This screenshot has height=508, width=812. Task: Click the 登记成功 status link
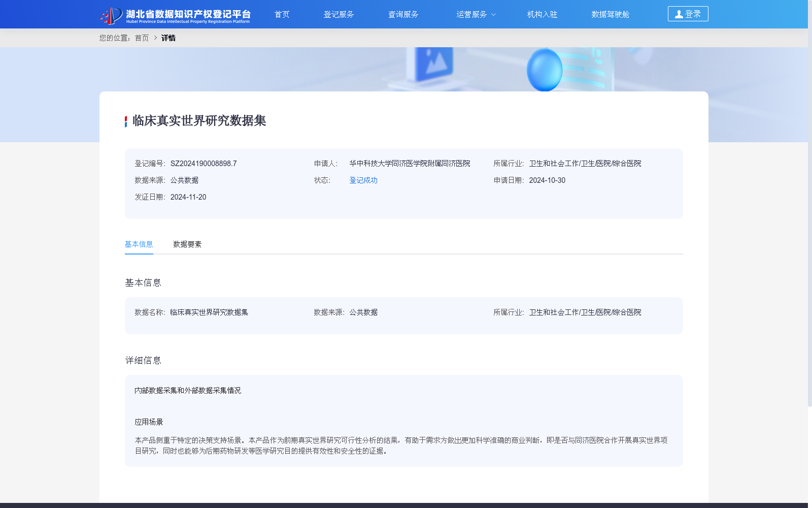pyautogui.click(x=363, y=180)
